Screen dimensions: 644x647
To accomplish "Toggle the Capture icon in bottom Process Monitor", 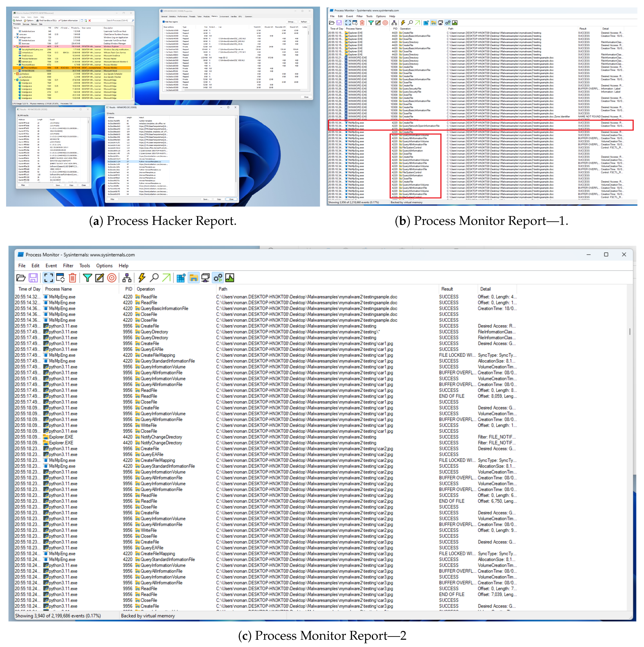I will point(49,278).
